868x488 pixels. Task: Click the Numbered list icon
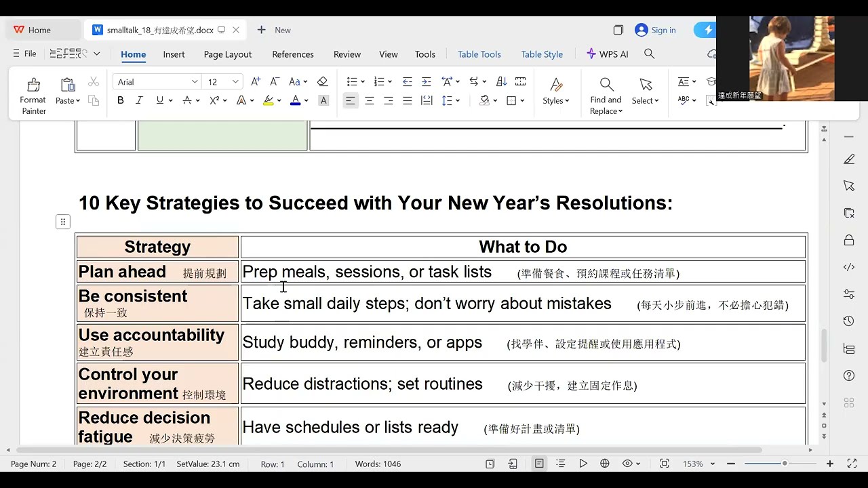click(x=379, y=81)
